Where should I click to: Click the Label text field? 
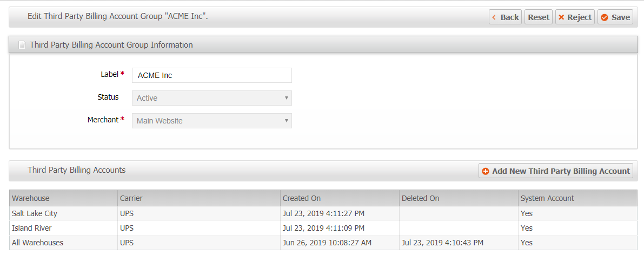click(x=211, y=75)
